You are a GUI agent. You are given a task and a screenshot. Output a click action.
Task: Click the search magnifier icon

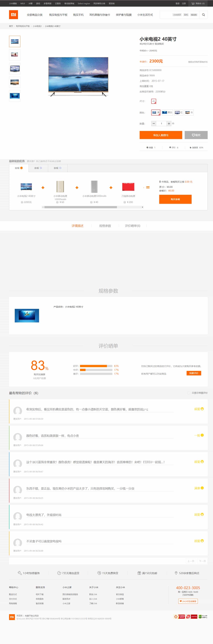[x=203, y=15]
